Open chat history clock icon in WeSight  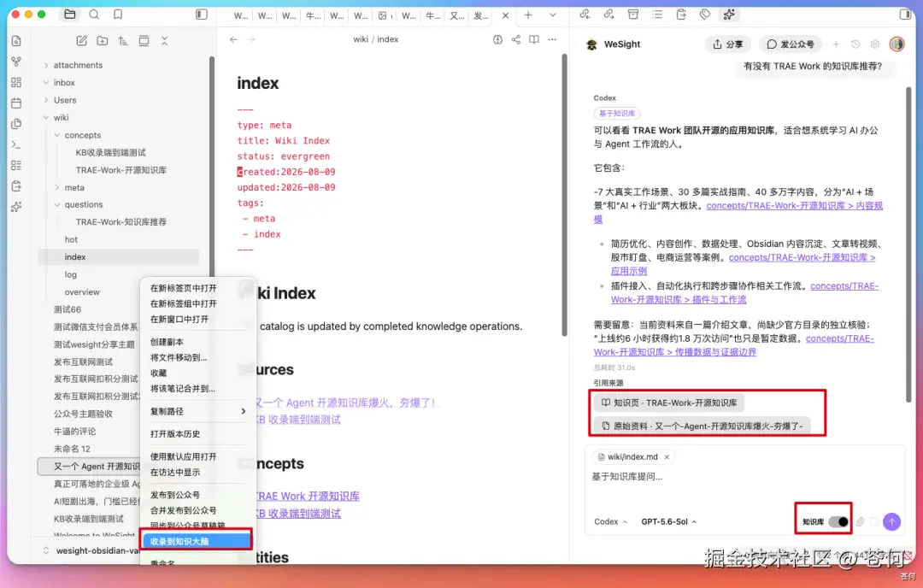855,44
